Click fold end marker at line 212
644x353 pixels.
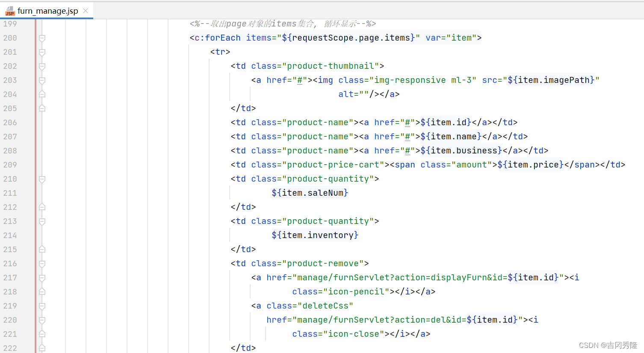point(42,207)
